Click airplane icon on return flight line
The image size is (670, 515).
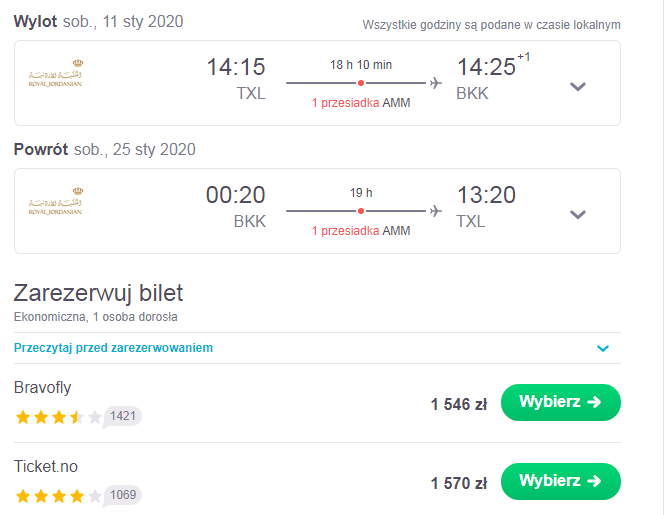(x=435, y=211)
